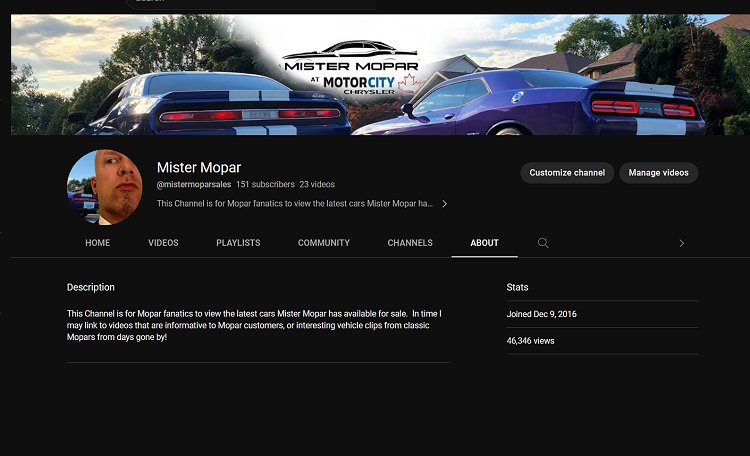Viewport: 750px width, 456px height.
Task: Click the 151 subscribers count
Action: 265,185
